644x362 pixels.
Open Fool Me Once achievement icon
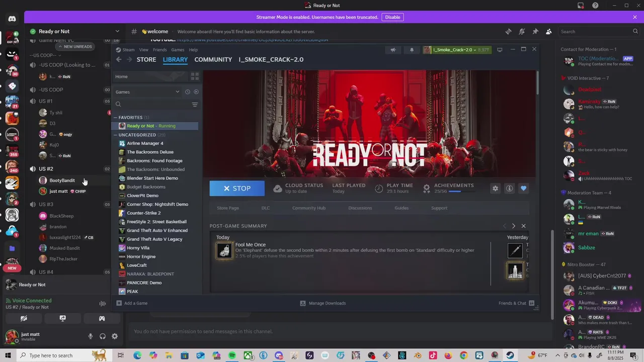click(224, 250)
